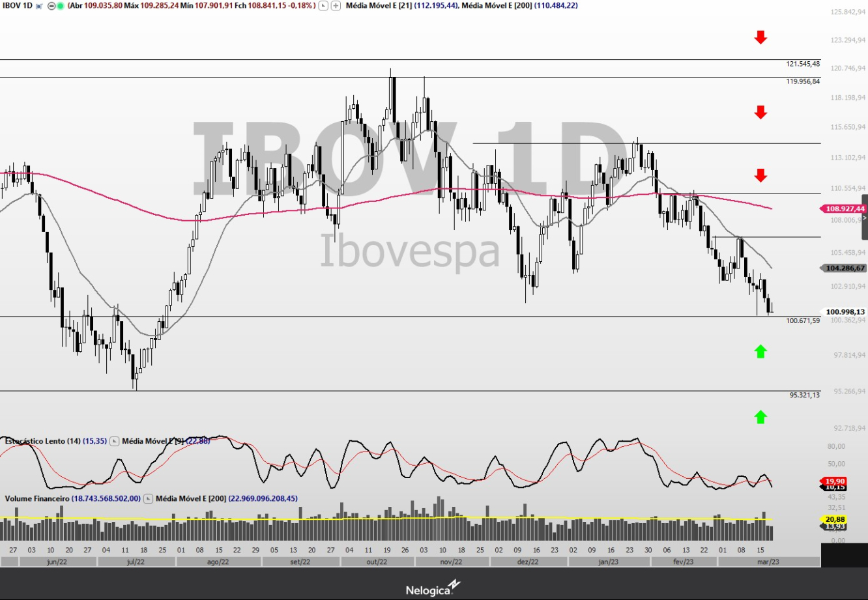The height and width of the screenshot is (600, 868).
Task: Click the 95.321,13 support line label
Action: coord(805,395)
